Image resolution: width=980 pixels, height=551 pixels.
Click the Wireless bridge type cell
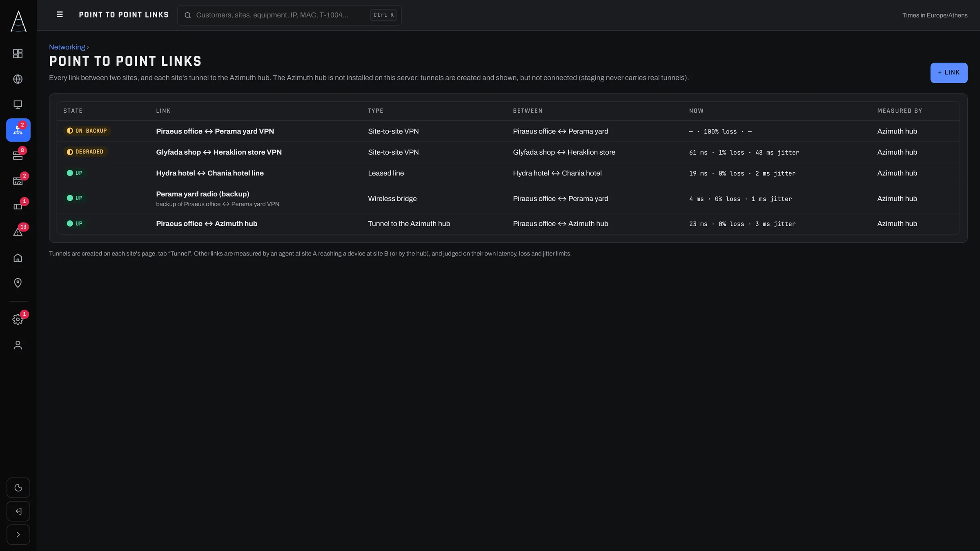point(392,199)
